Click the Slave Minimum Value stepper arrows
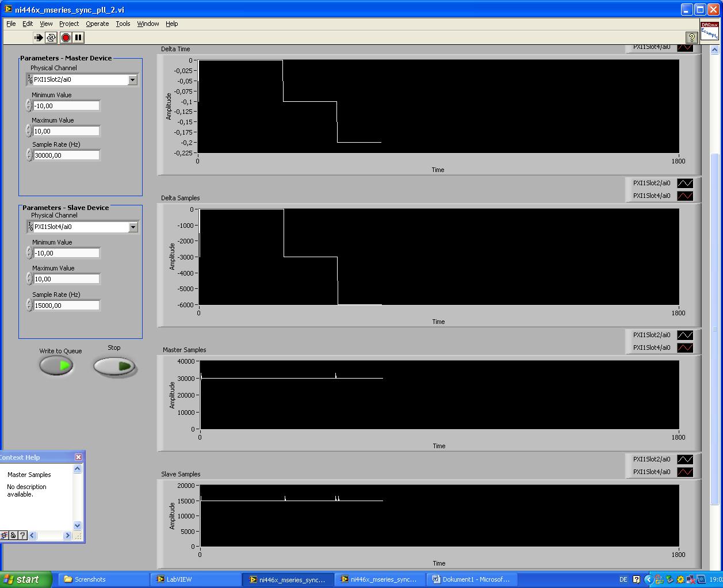This screenshot has height=588, width=723. 29,253
